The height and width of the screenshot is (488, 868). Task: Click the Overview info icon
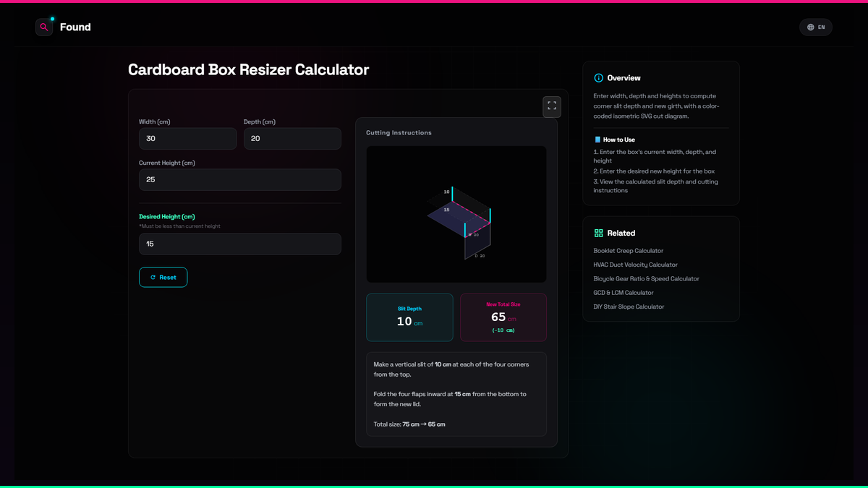pyautogui.click(x=598, y=78)
